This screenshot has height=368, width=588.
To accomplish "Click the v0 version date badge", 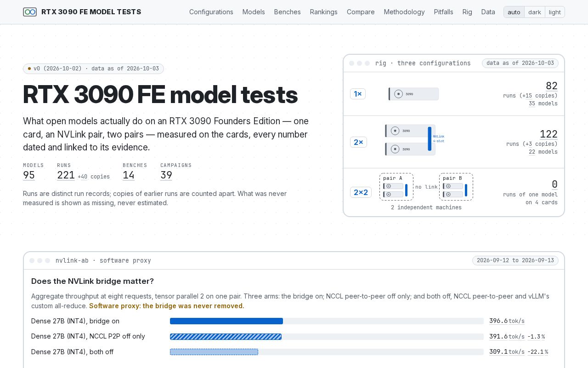I will point(93,69).
